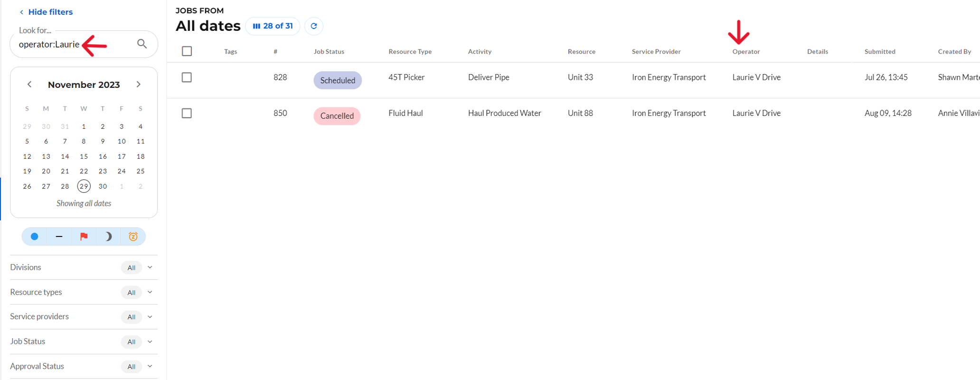
Task: Expand the Approval Status filter
Action: [84, 366]
